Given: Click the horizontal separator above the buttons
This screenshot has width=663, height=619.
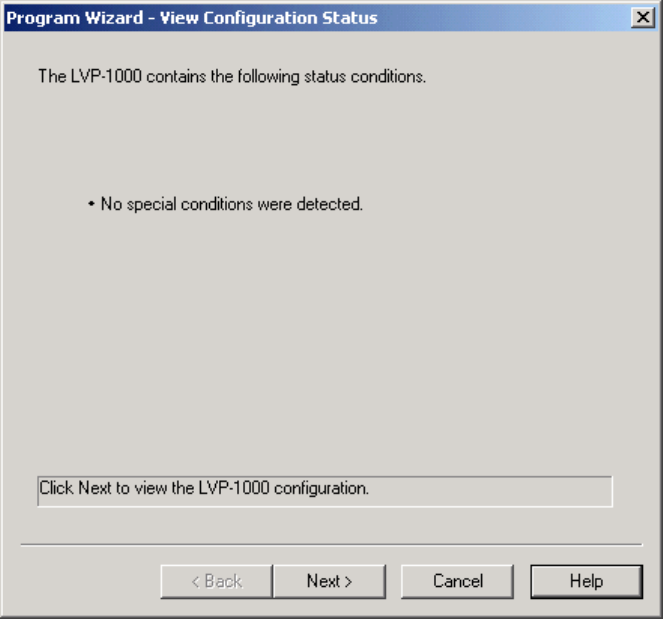Looking at the screenshot, I should point(331,544).
